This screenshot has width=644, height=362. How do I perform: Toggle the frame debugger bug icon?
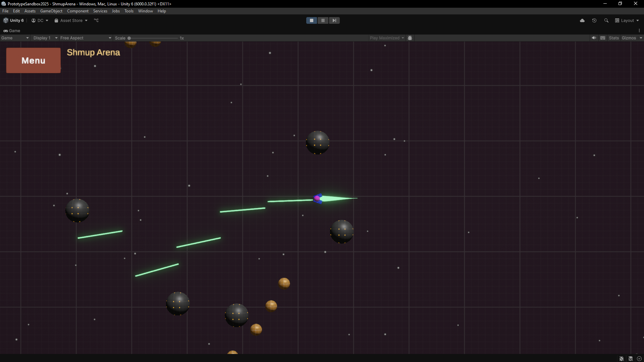point(410,38)
